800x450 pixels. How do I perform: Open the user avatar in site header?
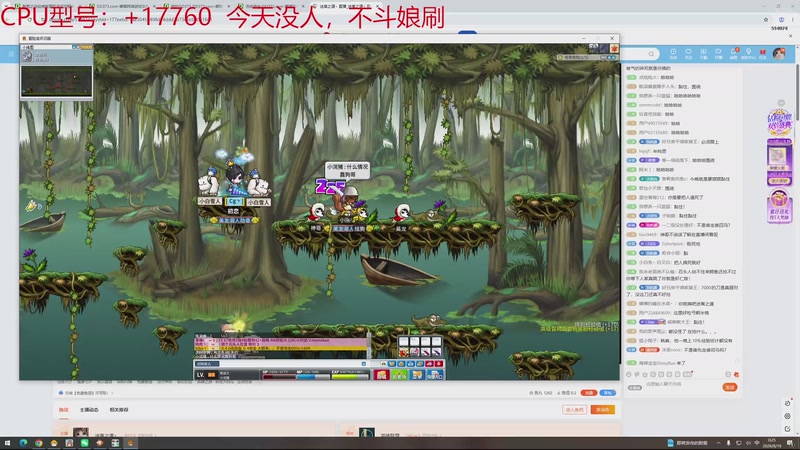tap(779, 53)
